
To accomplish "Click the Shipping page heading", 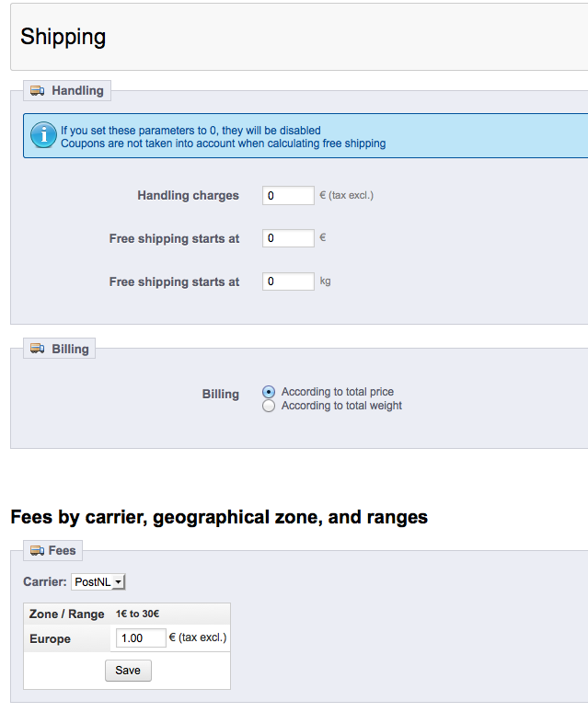I will (63, 37).
